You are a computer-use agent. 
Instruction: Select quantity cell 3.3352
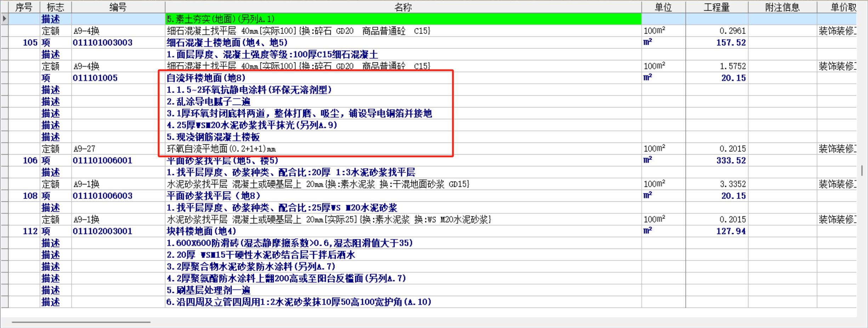click(716, 184)
